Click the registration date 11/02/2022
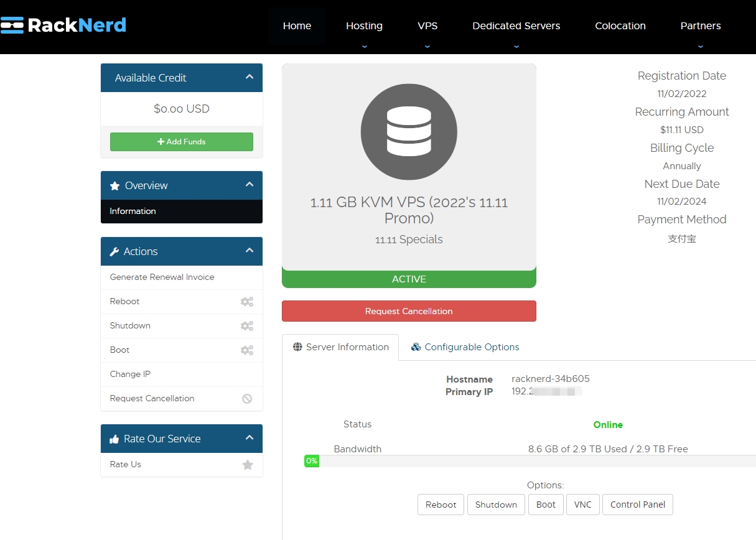Image resolution: width=756 pixels, height=540 pixels. 682,94
